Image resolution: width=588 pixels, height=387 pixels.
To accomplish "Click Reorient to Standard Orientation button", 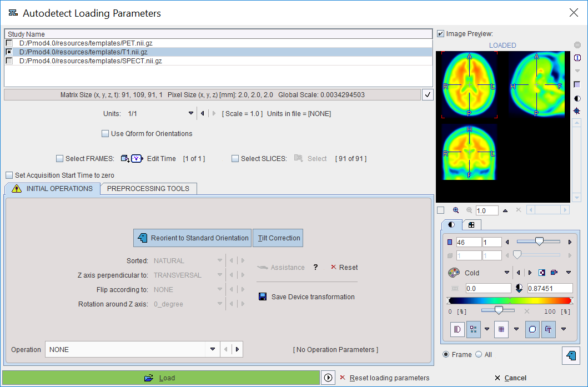I will 192,238.
